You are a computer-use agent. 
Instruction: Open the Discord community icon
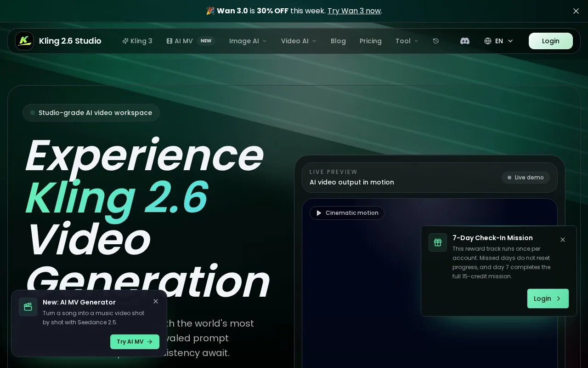465,41
